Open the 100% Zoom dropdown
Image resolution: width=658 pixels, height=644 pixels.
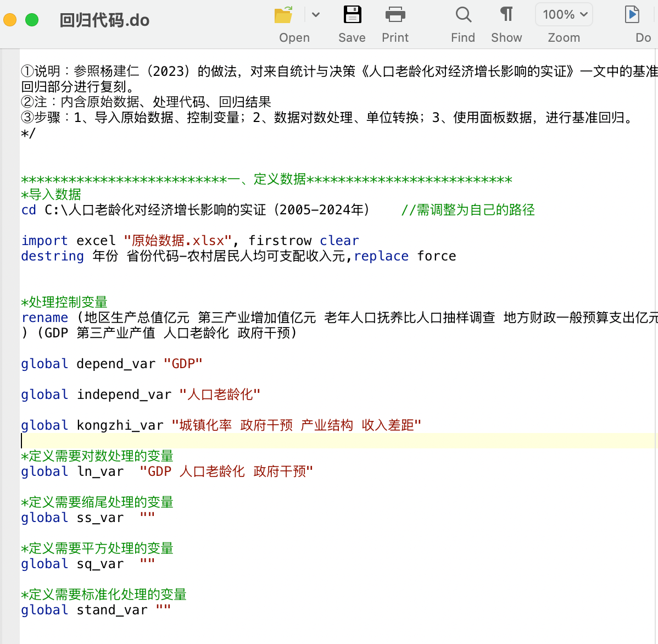(x=565, y=15)
